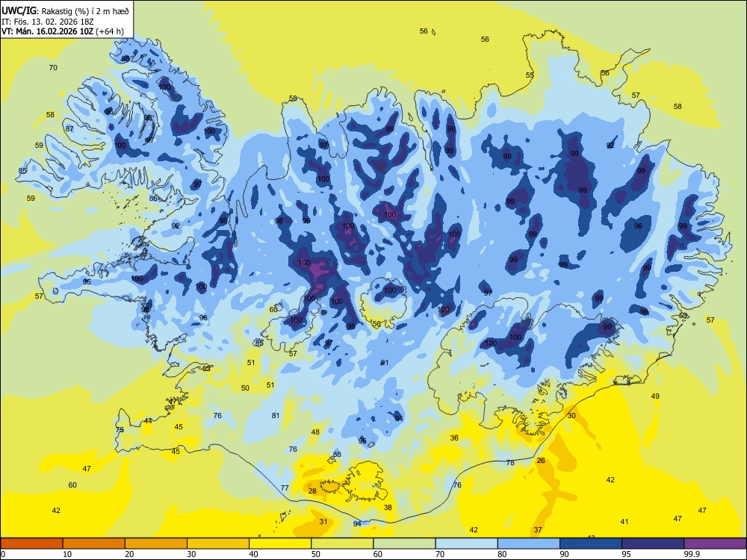Select the map humidity value '49'

[x=656, y=396]
